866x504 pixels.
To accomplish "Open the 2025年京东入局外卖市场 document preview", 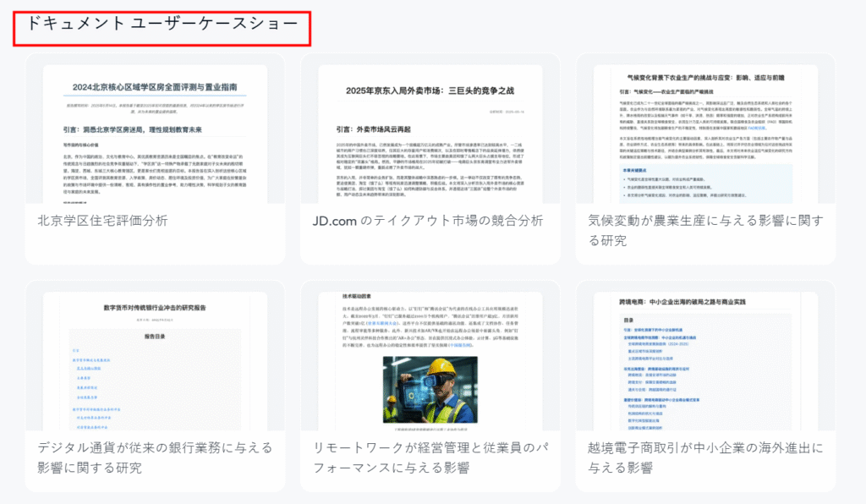I will tap(430, 135).
